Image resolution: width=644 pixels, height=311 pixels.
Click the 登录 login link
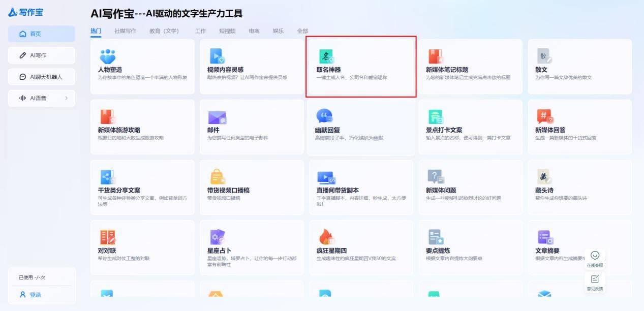(x=35, y=295)
